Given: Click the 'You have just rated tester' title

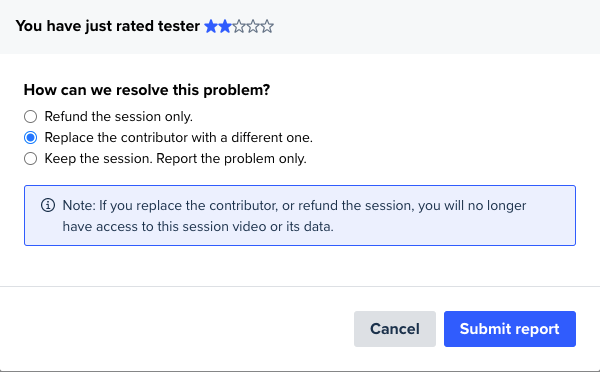Looking at the screenshot, I should [x=108, y=26].
